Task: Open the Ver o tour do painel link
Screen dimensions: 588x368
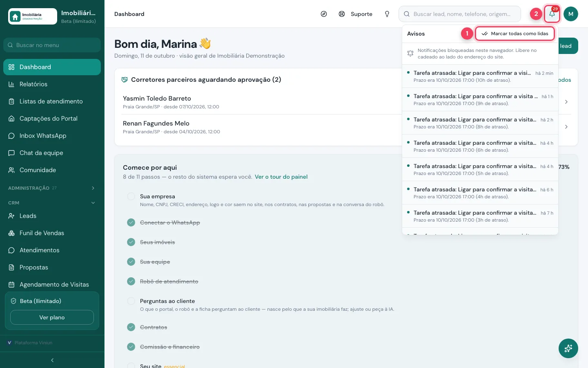Action: [x=281, y=177]
